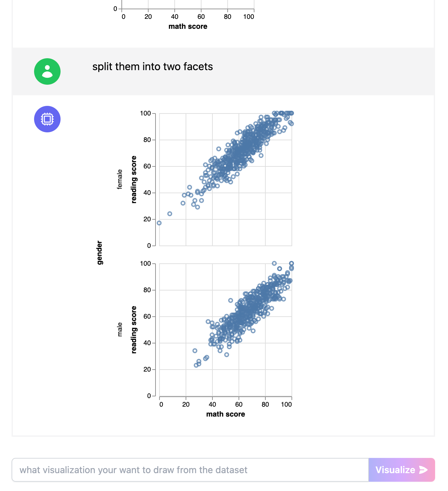Click the purple chip bot avatar icon

coord(47,119)
